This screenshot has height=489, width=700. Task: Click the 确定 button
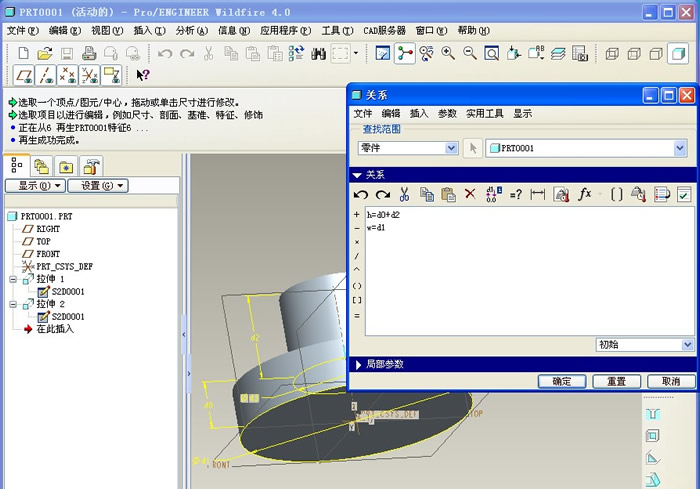pos(561,381)
